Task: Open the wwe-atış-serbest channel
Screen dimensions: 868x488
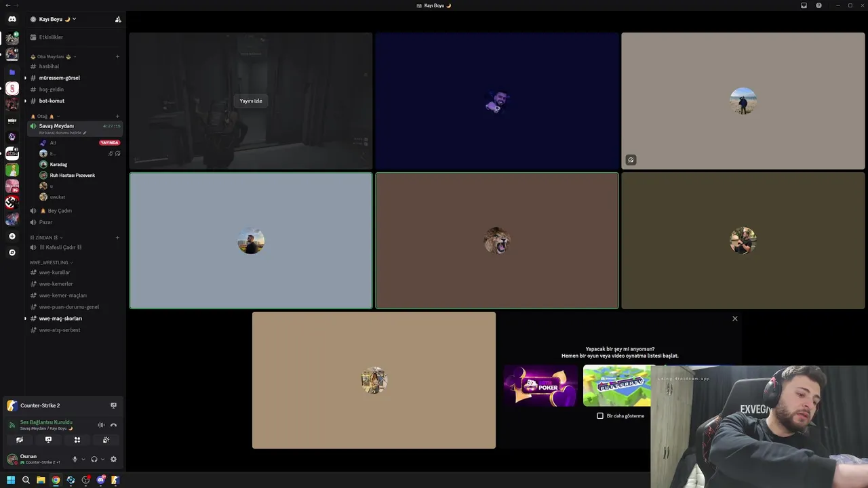Action: click(x=60, y=330)
